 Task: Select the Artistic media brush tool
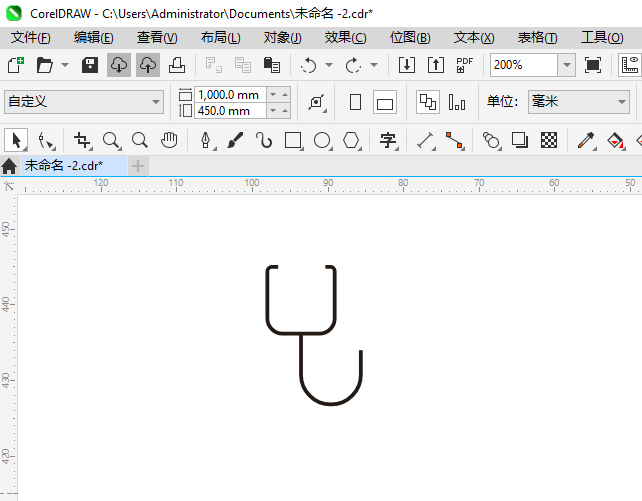(235, 140)
